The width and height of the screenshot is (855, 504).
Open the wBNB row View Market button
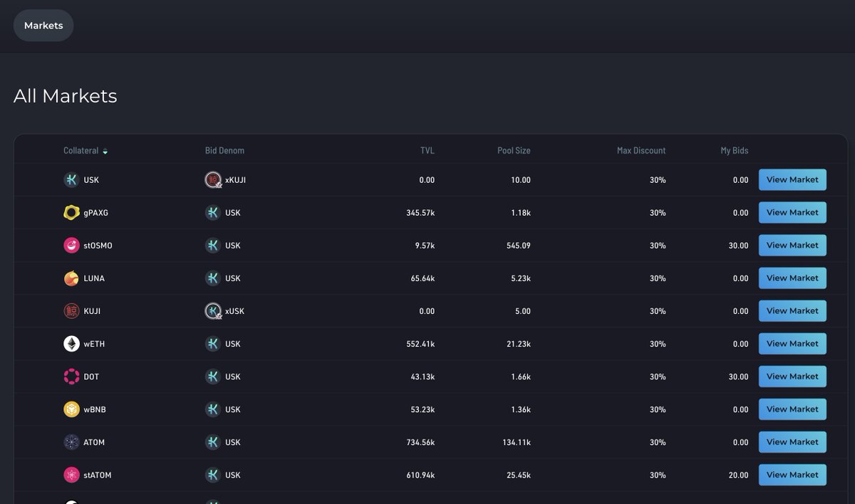[x=792, y=409]
